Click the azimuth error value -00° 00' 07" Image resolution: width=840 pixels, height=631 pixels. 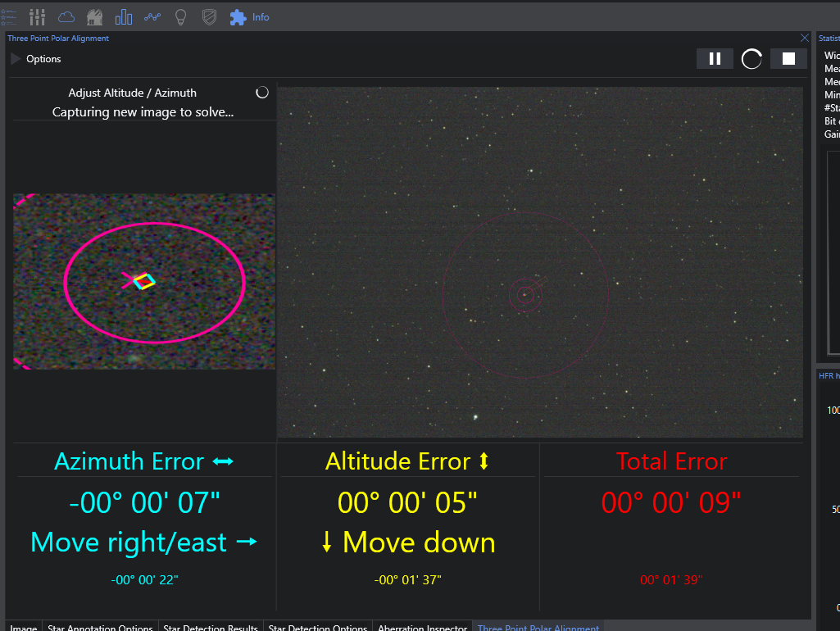pyautogui.click(x=144, y=502)
